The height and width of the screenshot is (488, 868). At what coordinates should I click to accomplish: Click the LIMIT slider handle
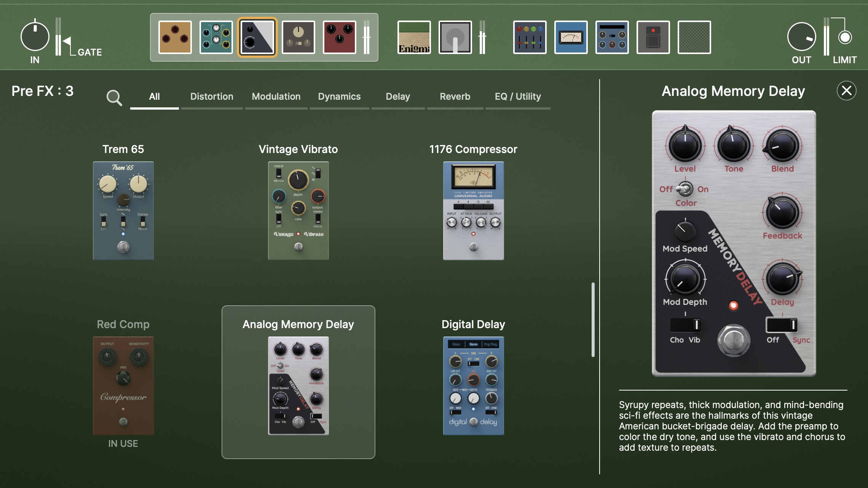tap(844, 37)
